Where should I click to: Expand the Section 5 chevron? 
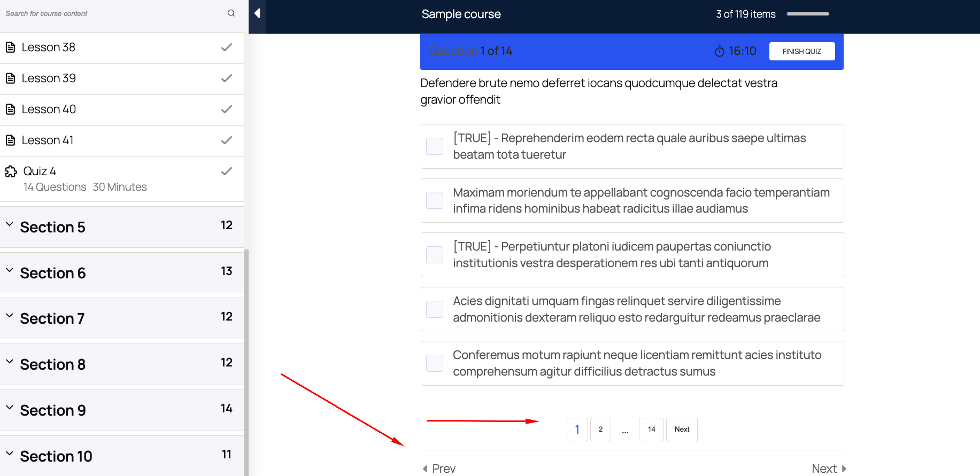pyautogui.click(x=10, y=224)
